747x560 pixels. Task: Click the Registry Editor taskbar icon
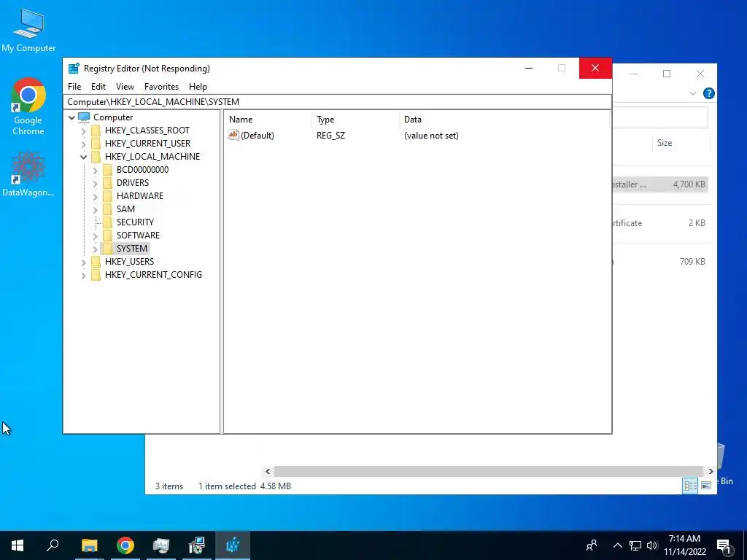coord(233,545)
